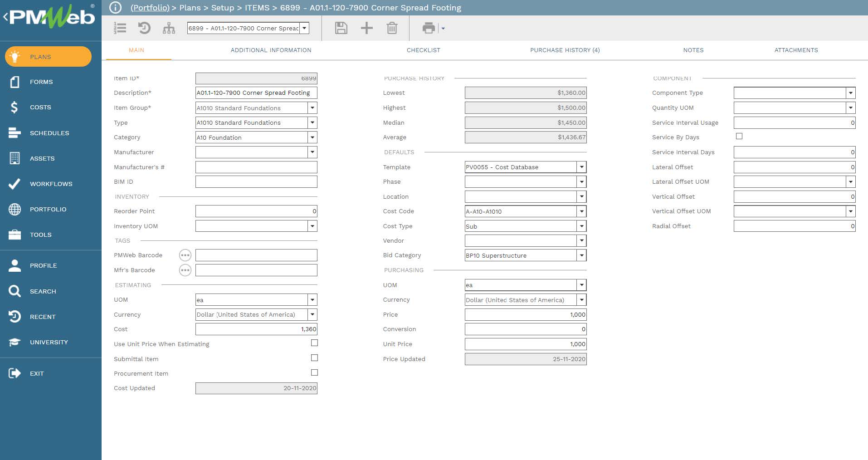The width and height of the screenshot is (868, 460).
Task: Open the Plans module in the sidebar
Action: coord(48,57)
